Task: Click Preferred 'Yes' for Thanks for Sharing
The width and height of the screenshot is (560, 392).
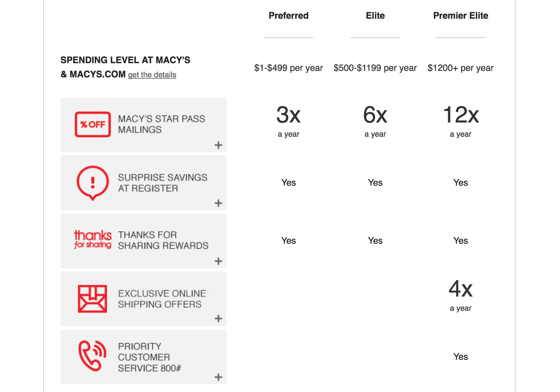Action: tap(289, 241)
